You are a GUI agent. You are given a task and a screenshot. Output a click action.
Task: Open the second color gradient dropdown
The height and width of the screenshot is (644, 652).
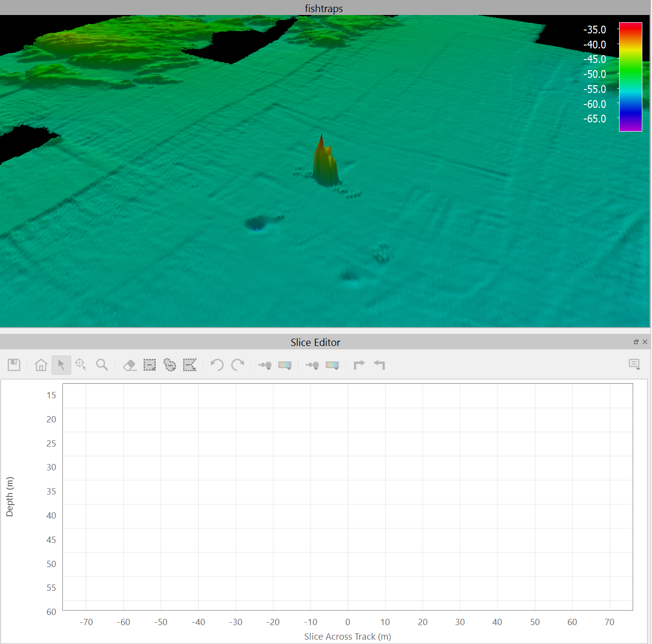332,365
